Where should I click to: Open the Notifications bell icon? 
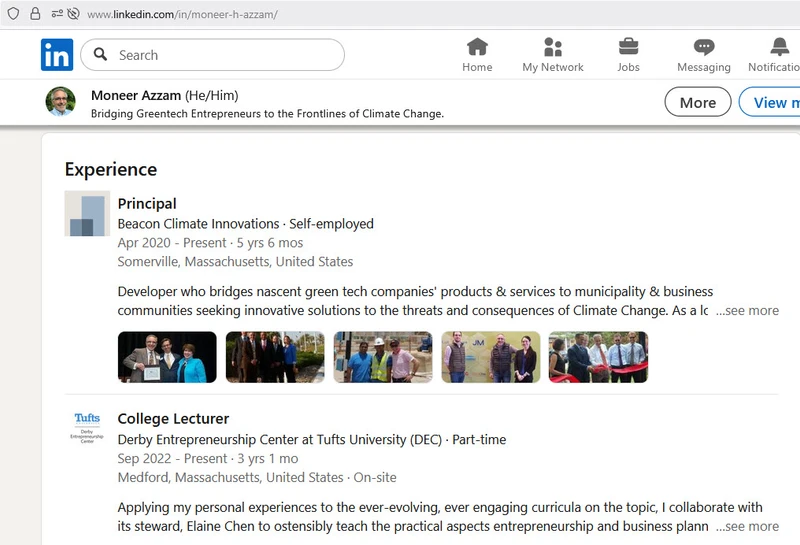click(x=779, y=47)
